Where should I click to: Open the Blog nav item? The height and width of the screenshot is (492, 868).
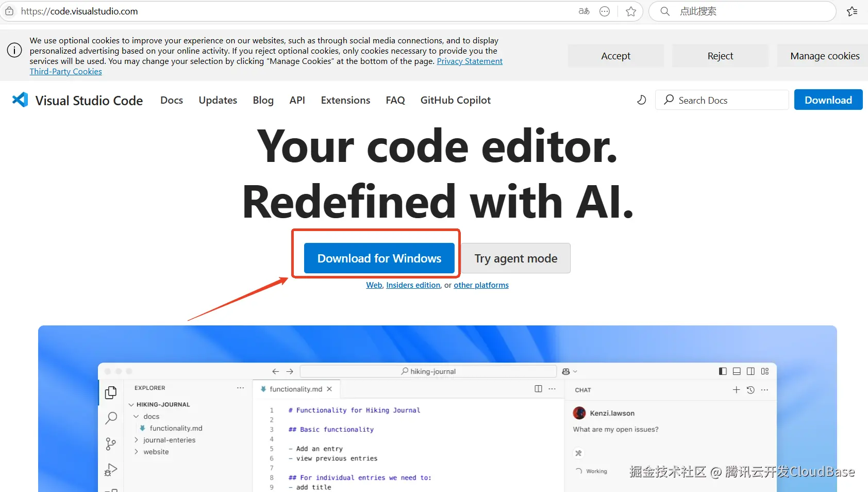pyautogui.click(x=263, y=100)
